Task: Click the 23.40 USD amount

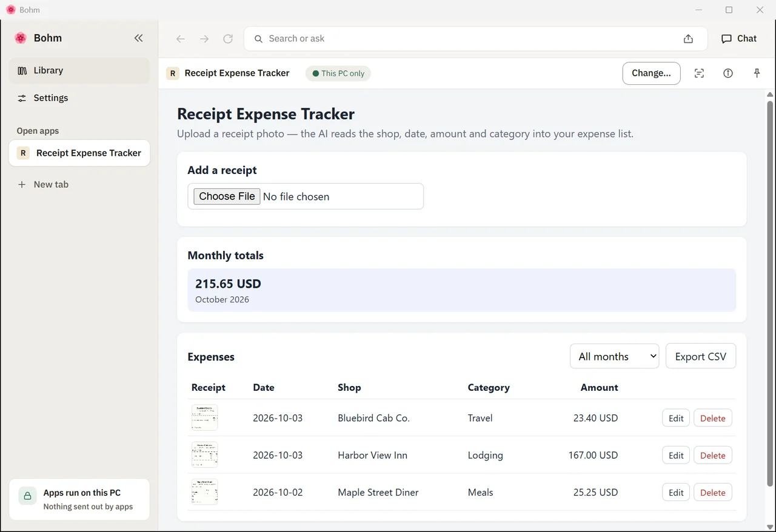Action: [x=595, y=418]
